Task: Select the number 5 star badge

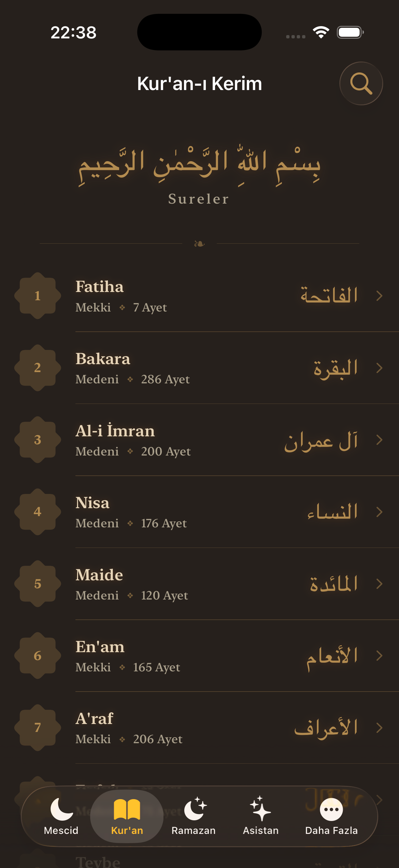Action: [38, 584]
